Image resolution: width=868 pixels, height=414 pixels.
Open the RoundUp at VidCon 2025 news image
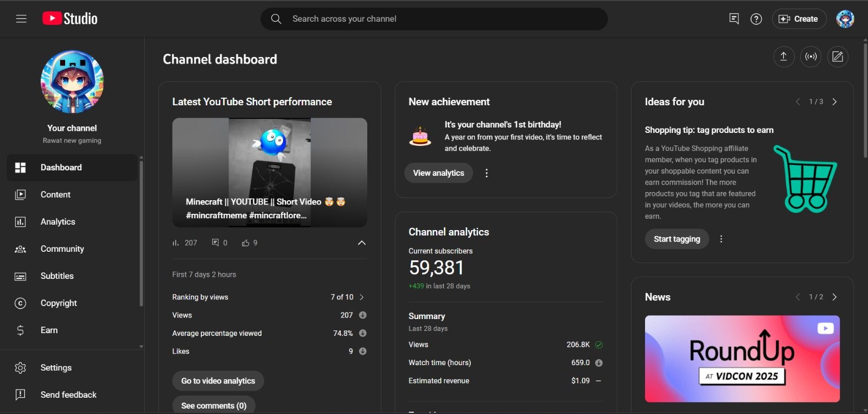tap(742, 359)
